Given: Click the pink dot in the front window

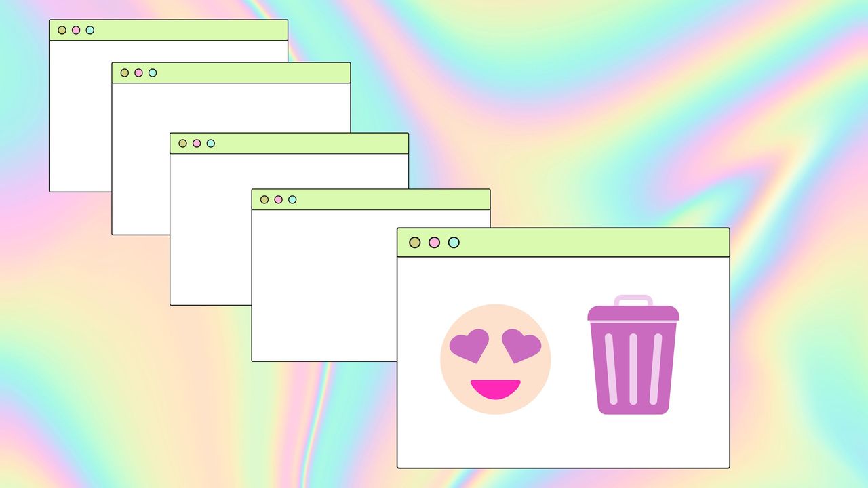Looking at the screenshot, I should tap(435, 243).
